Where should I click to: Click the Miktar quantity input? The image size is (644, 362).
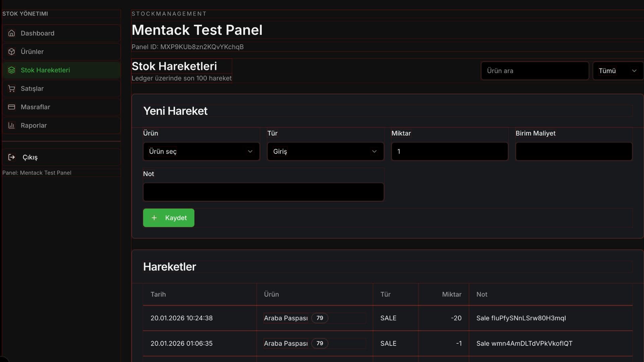pyautogui.click(x=449, y=152)
